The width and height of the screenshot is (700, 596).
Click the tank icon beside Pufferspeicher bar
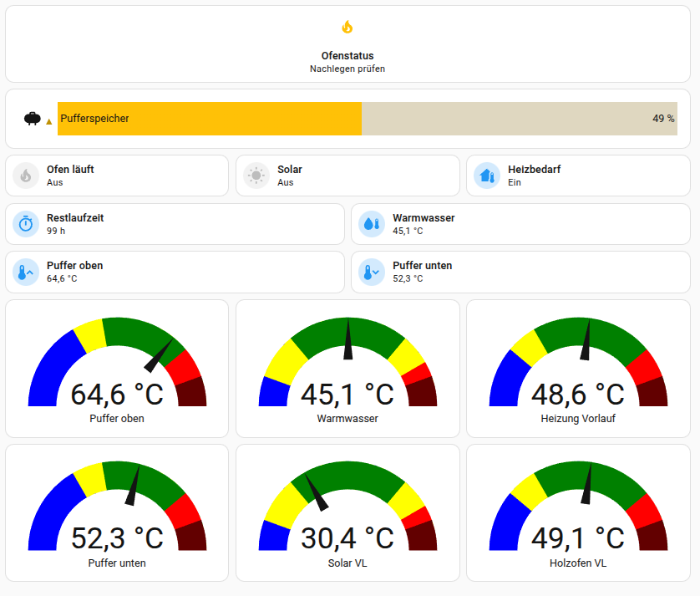[33, 119]
